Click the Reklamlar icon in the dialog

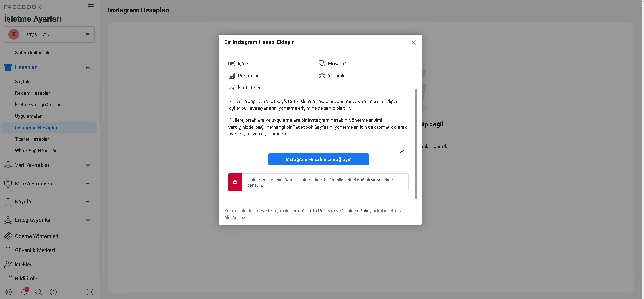coord(232,76)
